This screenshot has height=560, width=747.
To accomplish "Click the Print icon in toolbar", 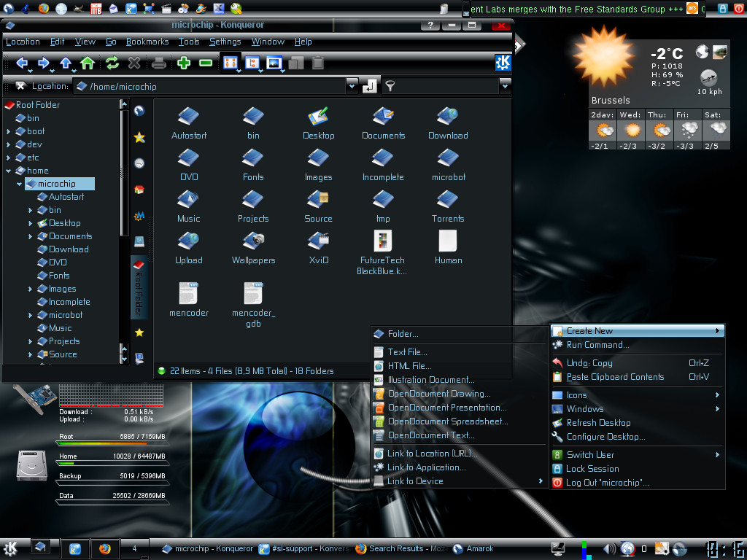I will pos(158,63).
